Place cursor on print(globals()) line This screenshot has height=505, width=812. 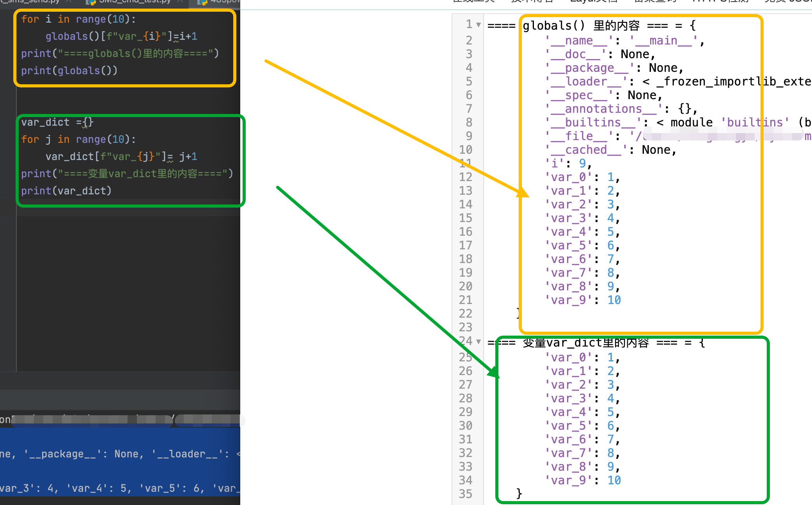click(x=69, y=71)
